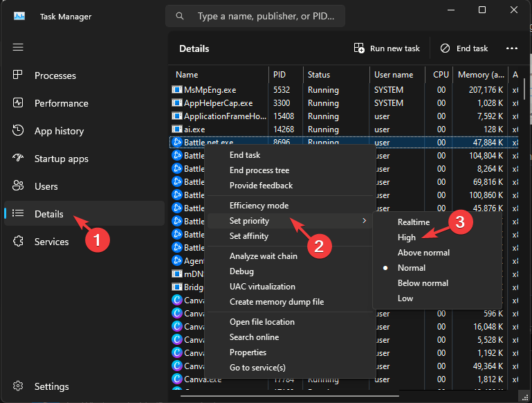532x403 pixels.
Task: Click the Canva icon in the 16,048 K row
Action: pos(177,326)
